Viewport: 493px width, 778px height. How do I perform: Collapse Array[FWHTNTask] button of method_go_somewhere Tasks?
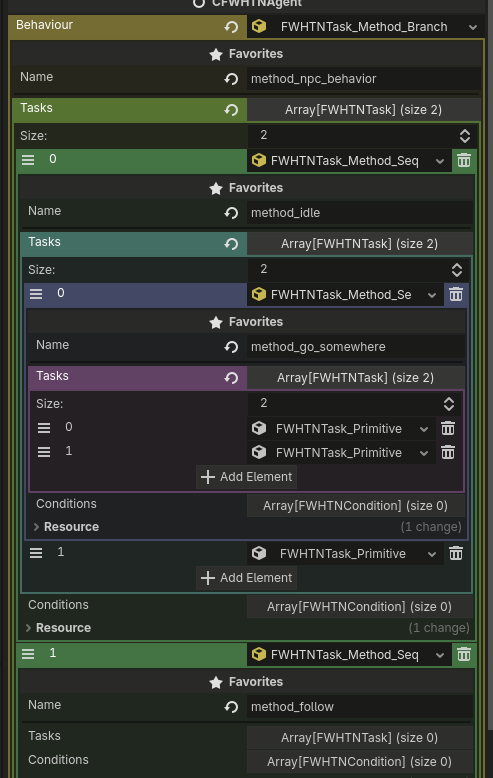pos(355,378)
